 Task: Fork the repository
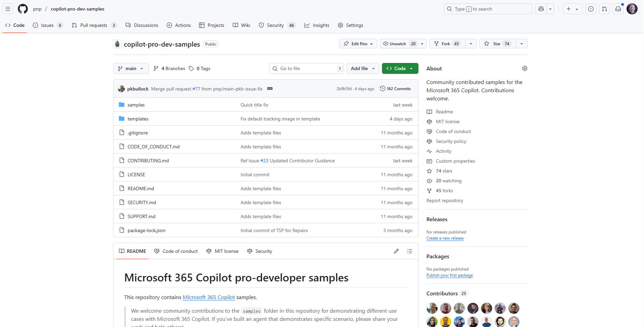[x=447, y=44]
